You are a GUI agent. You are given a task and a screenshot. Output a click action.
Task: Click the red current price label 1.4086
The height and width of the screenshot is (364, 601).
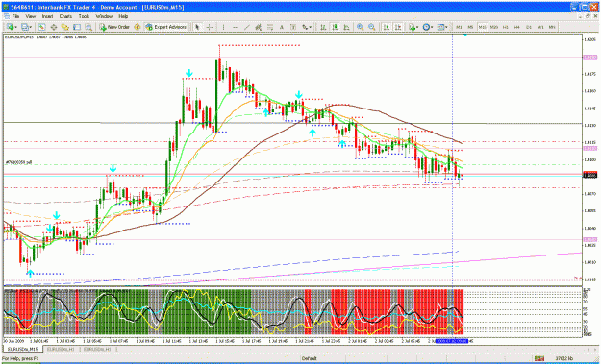point(589,175)
